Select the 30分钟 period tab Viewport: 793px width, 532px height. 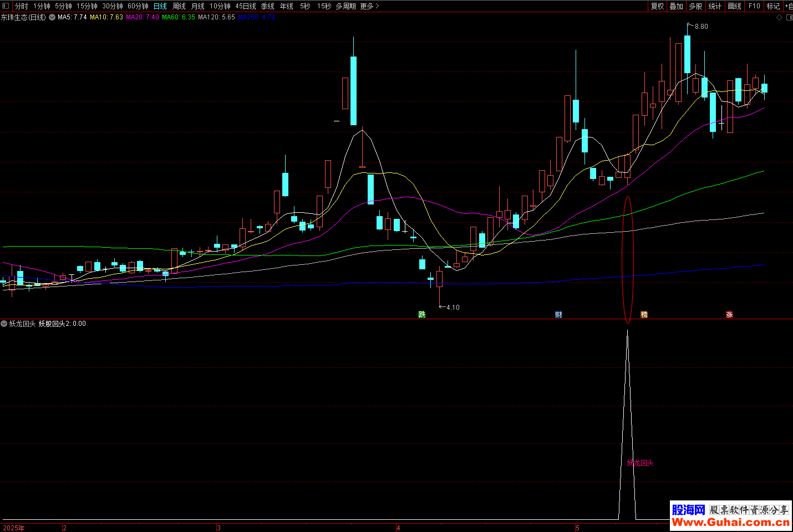coord(113,6)
